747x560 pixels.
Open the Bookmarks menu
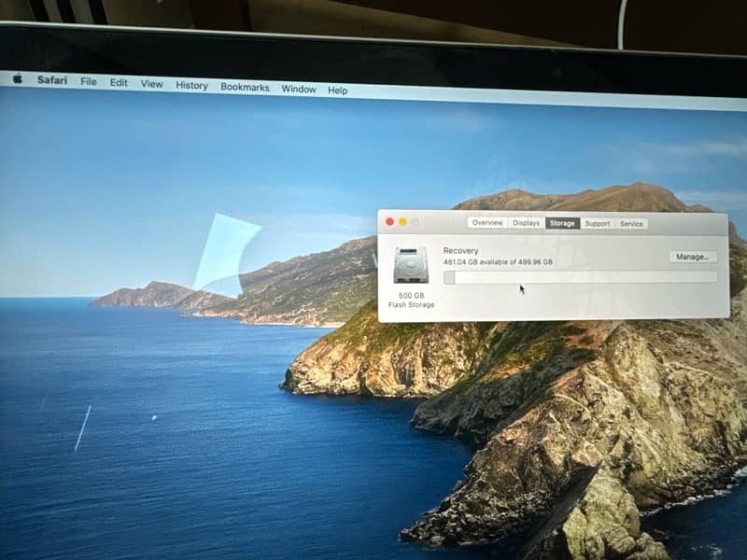tap(245, 88)
